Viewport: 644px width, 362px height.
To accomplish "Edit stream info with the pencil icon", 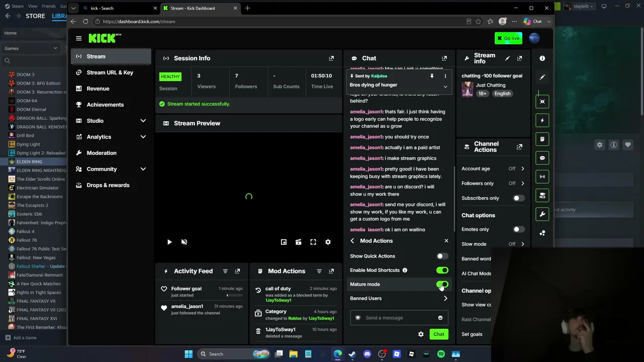I will tap(507, 58).
